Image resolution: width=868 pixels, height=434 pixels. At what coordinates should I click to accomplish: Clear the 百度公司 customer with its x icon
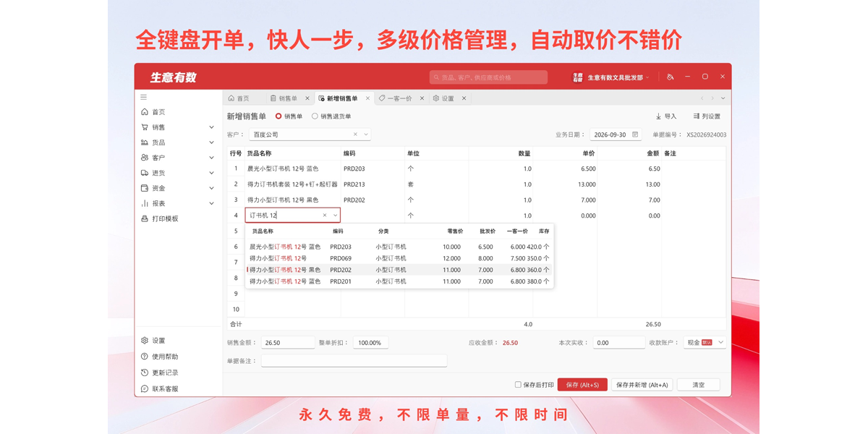(355, 135)
